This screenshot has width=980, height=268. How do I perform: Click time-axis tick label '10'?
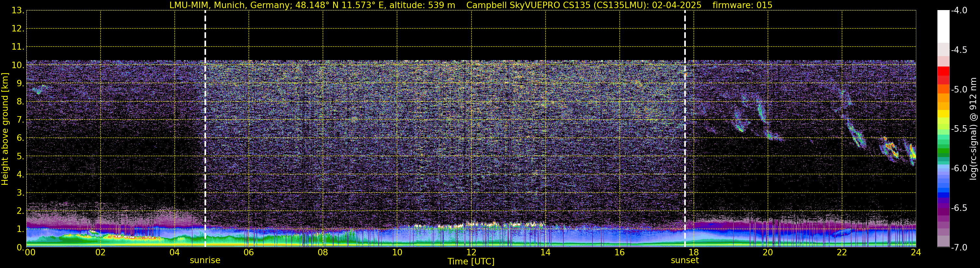[x=397, y=252]
